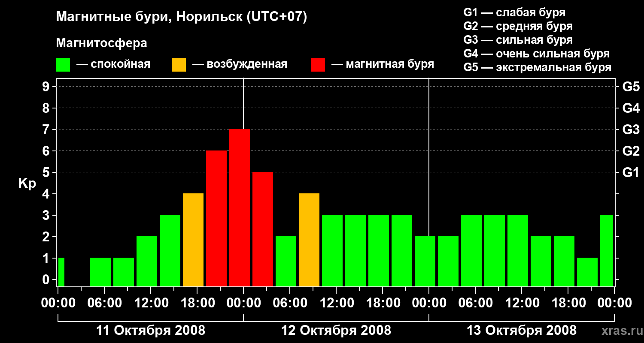Screen dimensions: 644x343
Task: Click the 'G5 — экстремальная буря' legend line
Action: click(538, 68)
